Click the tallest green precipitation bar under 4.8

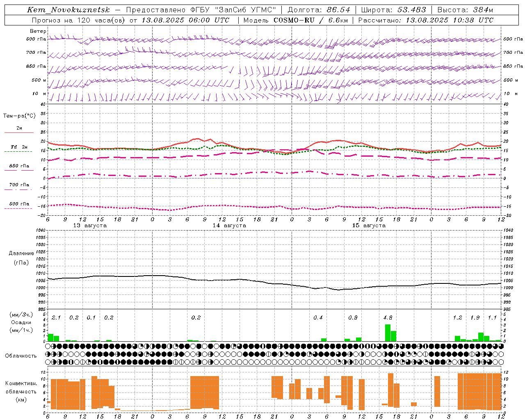point(388,333)
